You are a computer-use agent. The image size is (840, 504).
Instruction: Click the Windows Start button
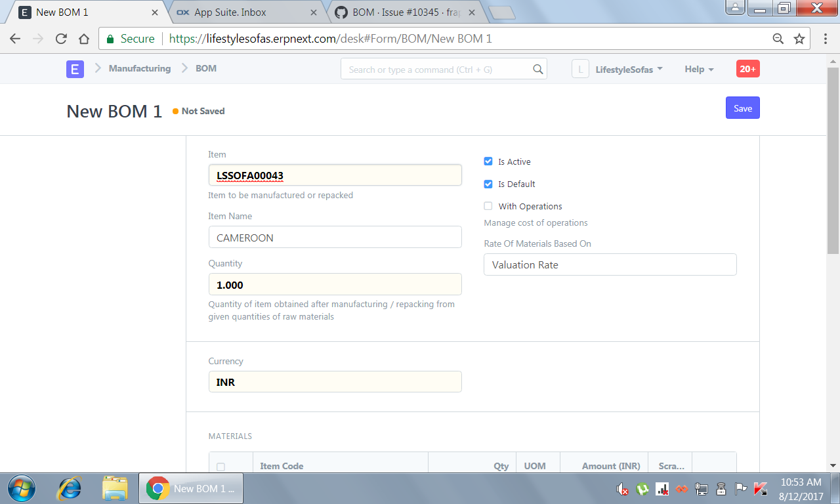21,488
